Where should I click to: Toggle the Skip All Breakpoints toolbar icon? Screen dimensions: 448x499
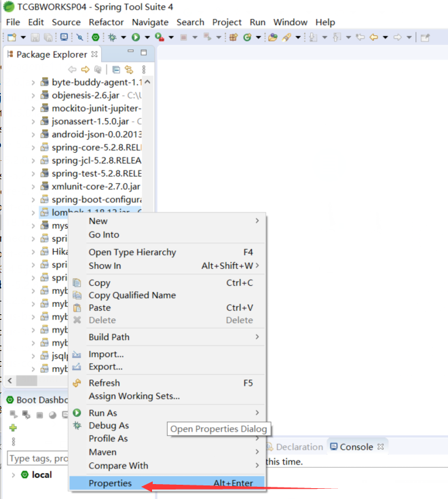pyautogui.click(x=79, y=37)
